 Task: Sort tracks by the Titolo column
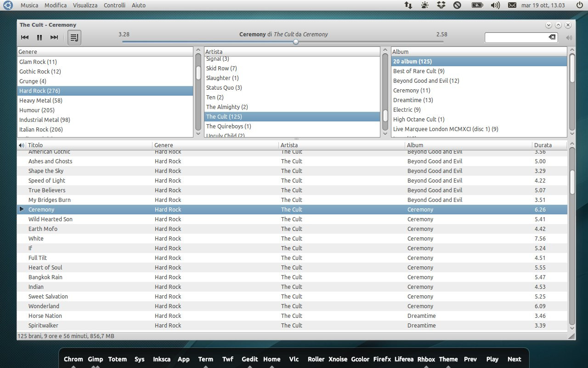pos(89,145)
